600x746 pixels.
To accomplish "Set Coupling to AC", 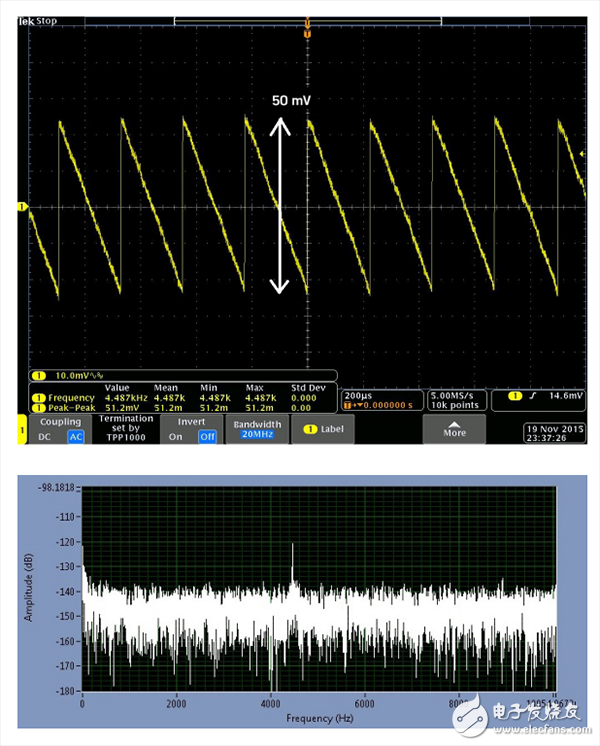I will [75, 437].
